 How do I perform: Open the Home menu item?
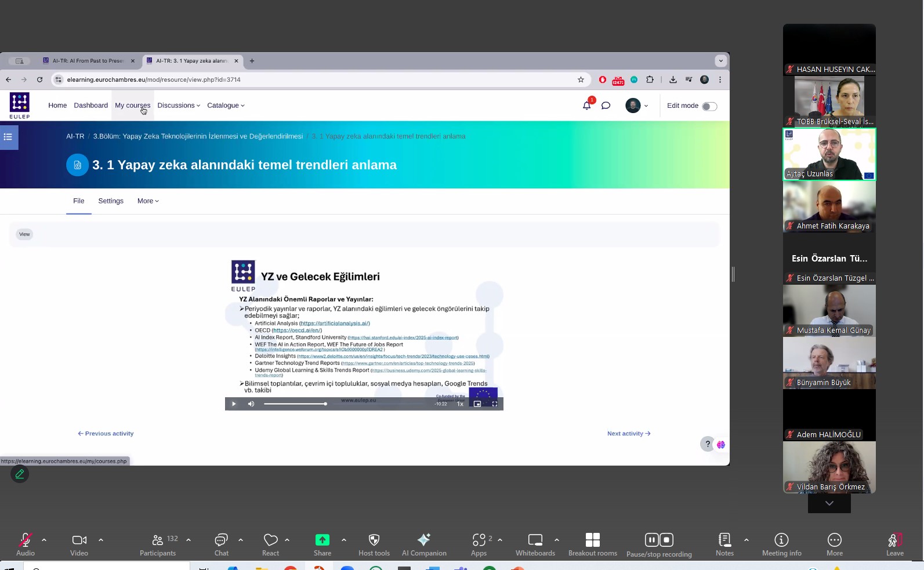click(x=57, y=106)
